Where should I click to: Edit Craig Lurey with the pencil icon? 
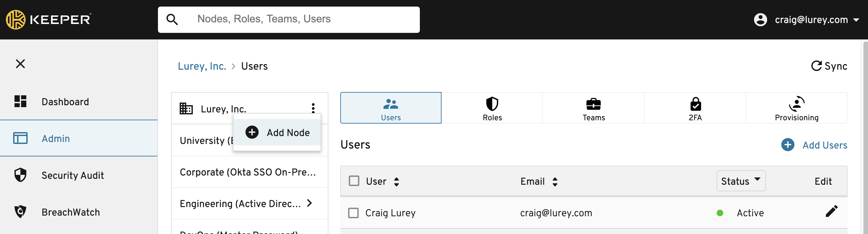[x=831, y=211]
